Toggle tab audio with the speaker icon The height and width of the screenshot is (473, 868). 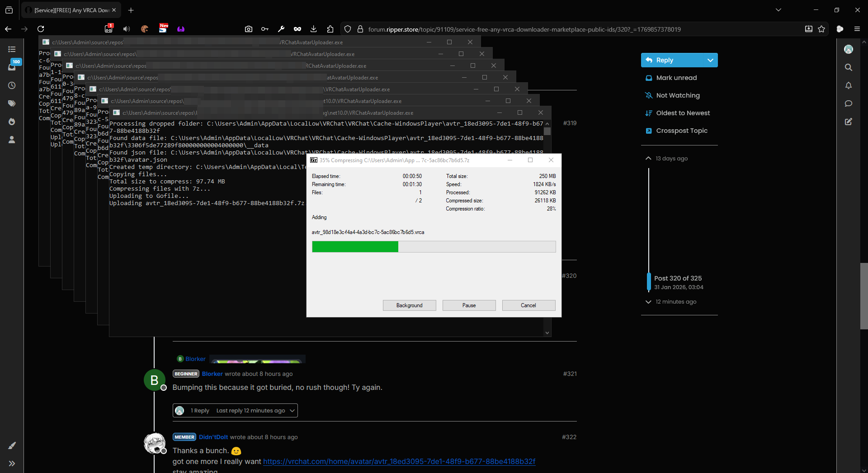[x=127, y=29]
